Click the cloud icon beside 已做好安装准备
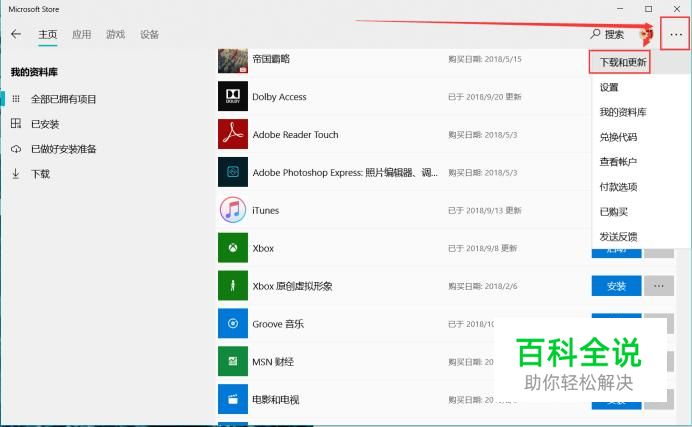This screenshot has width=692, height=427. coord(16,149)
